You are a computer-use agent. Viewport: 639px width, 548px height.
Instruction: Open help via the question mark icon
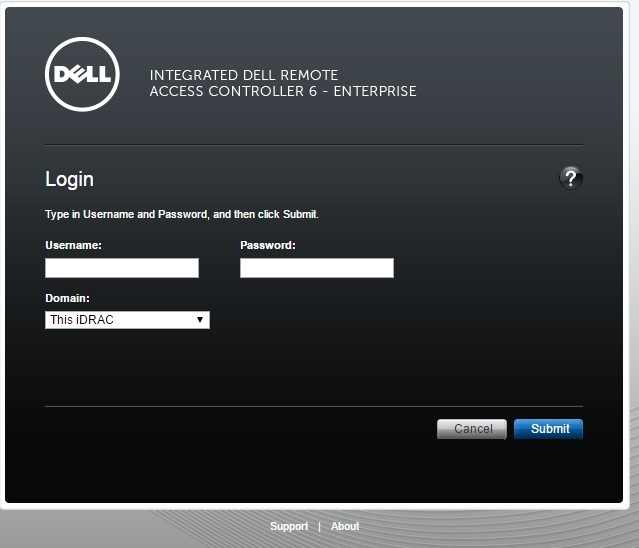[570, 179]
